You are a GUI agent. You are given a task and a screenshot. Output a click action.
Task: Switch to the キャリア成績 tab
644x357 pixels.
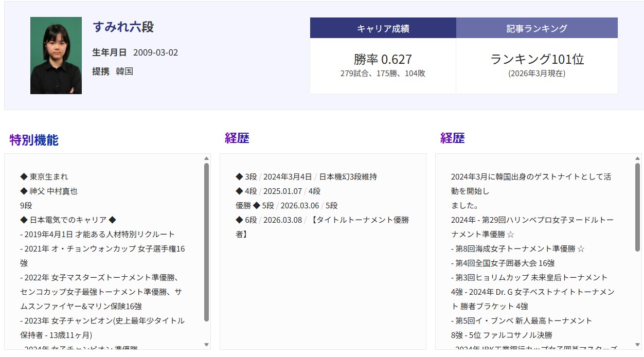(383, 28)
